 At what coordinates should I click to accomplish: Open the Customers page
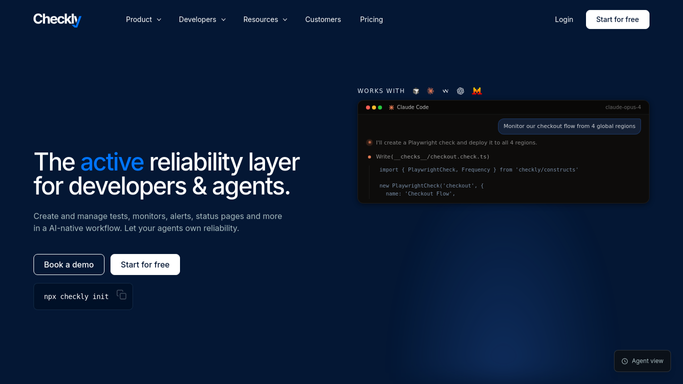tap(323, 20)
